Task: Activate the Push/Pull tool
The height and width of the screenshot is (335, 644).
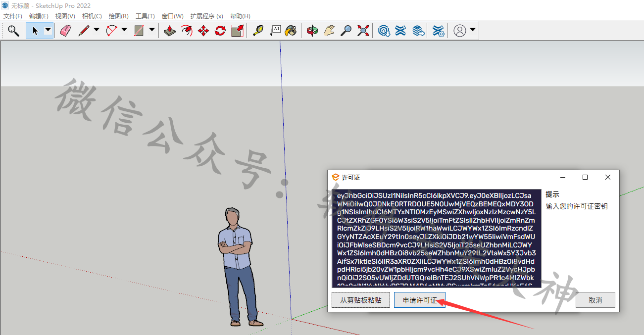Action: tap(169, 31)
